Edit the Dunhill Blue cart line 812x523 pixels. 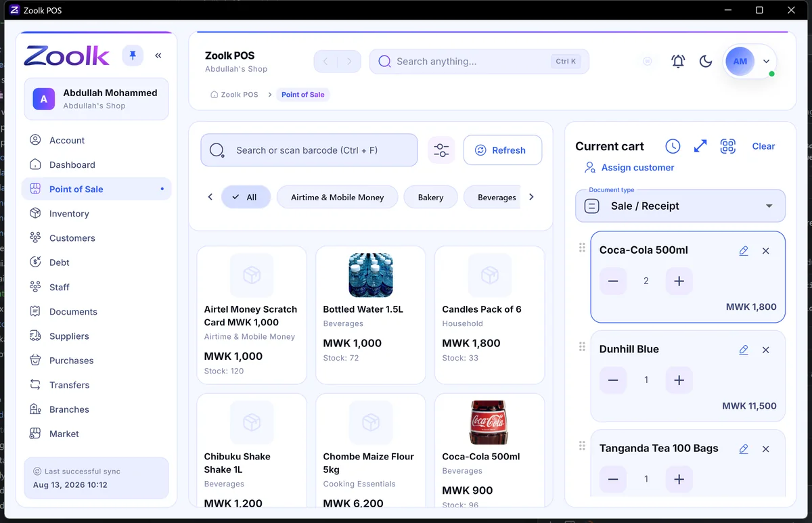click(744, 350)
